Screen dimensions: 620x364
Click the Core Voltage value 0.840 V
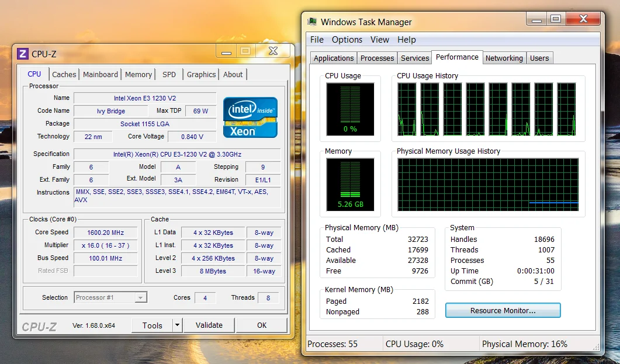[x=192, y=137]
